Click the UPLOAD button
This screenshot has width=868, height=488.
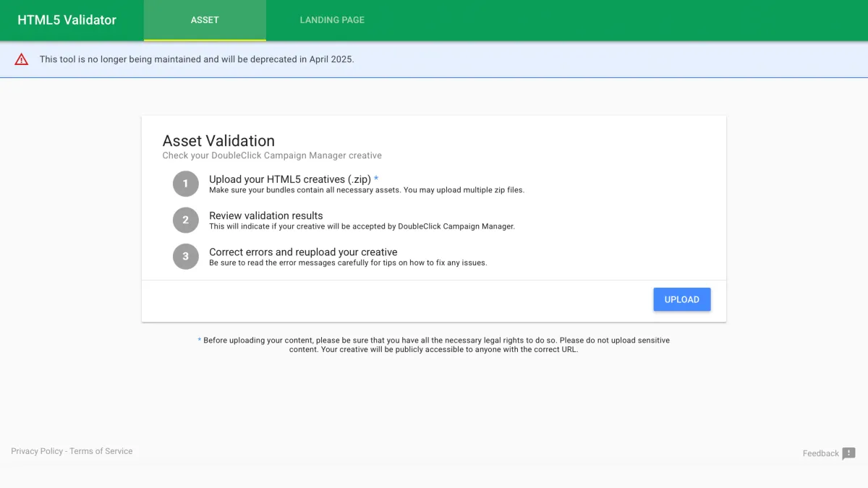coord(681,299)
